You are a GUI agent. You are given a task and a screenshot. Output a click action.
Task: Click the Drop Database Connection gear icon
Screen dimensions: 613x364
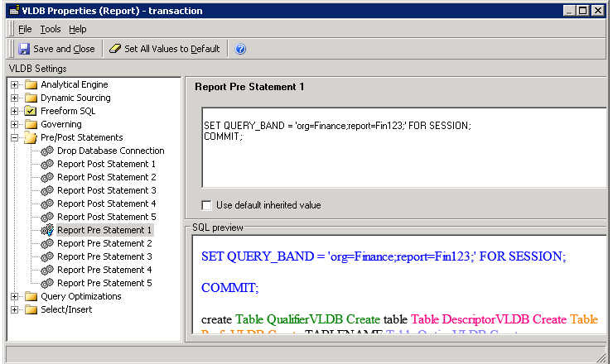click(x=47, y=151)
